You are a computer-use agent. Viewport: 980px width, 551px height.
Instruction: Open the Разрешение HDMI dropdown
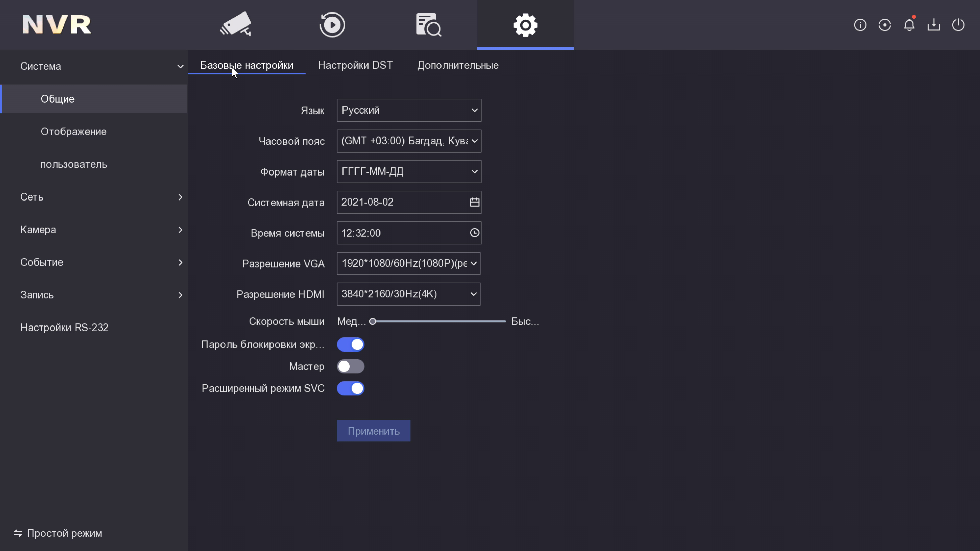pos(408,294)
